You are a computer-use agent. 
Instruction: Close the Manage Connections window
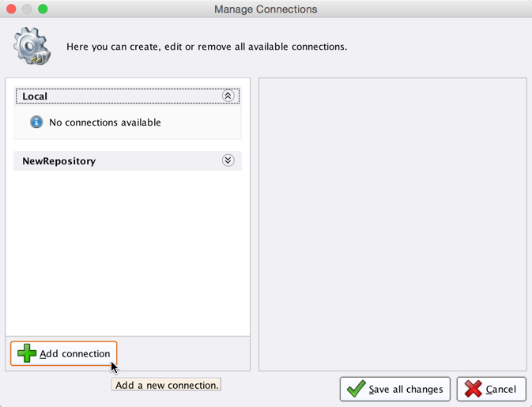coord(11,9)
